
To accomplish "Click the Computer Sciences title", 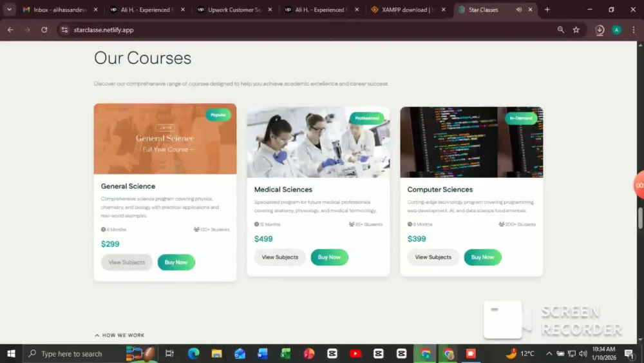I will tap(440, 190).
